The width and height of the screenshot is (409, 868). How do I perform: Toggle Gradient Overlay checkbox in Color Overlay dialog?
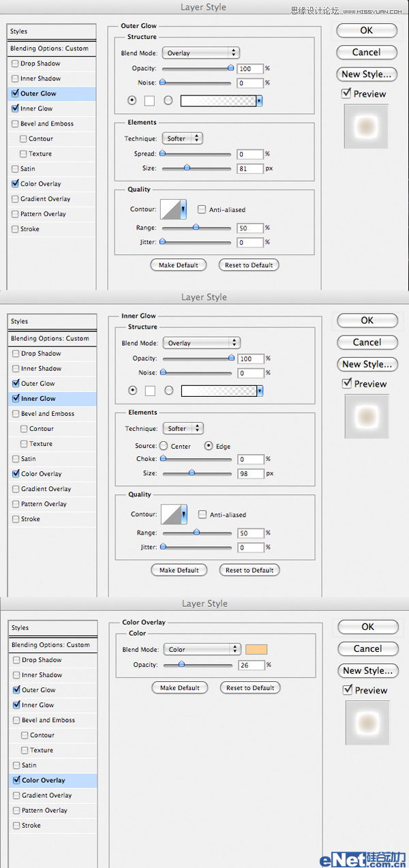[x=16, y=795]
